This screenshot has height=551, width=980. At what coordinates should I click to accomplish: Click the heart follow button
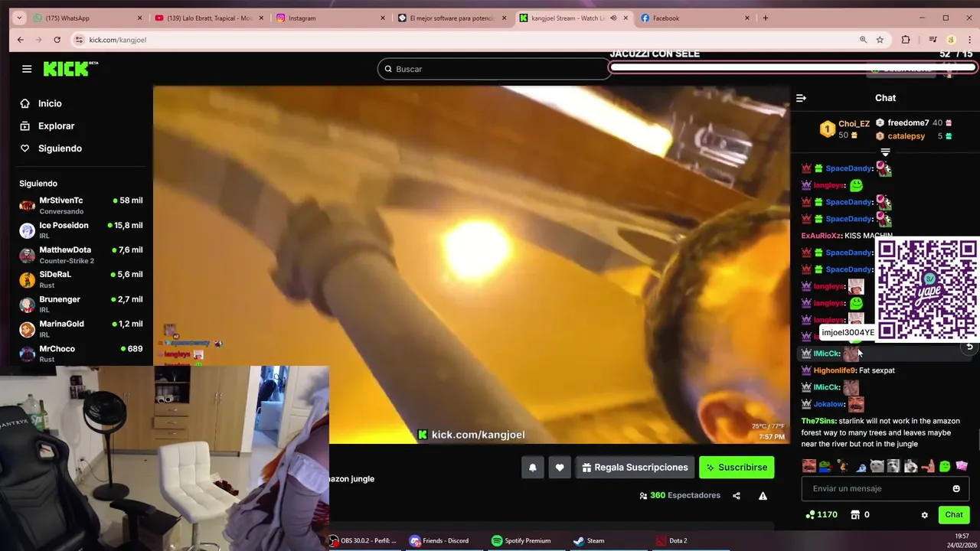[x=560, y=468]
